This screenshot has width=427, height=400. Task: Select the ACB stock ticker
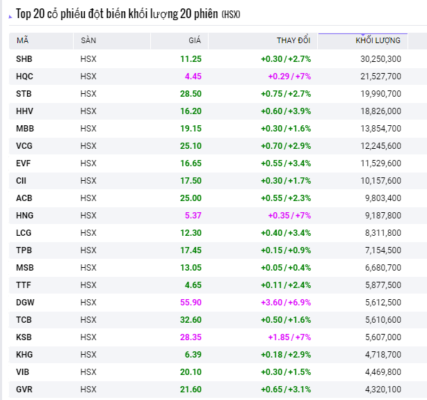pyautogui.click(x=24, y=198)
